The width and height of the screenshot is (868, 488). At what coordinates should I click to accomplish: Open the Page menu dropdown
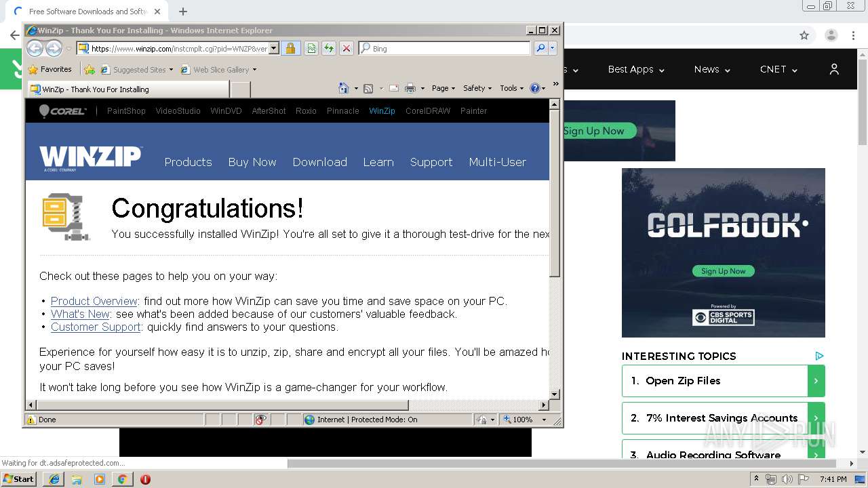[x=443, y=88]
